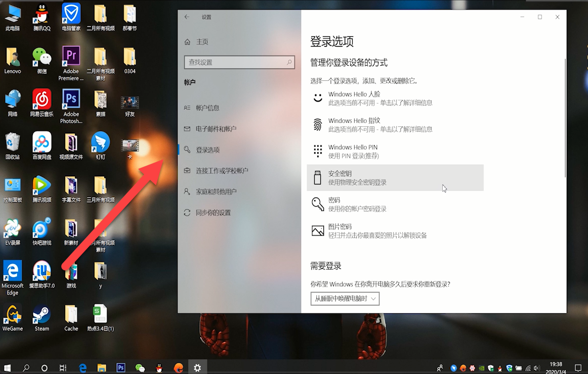
Task: Click the volume icon in system tray
Action: 536,367
